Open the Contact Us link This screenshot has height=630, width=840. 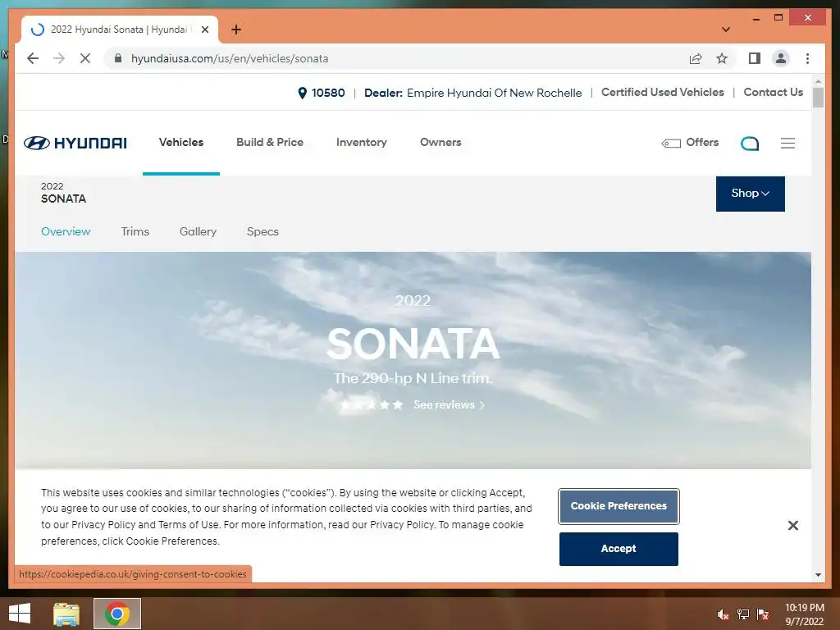pyautogui.click(x=773, y=92)
